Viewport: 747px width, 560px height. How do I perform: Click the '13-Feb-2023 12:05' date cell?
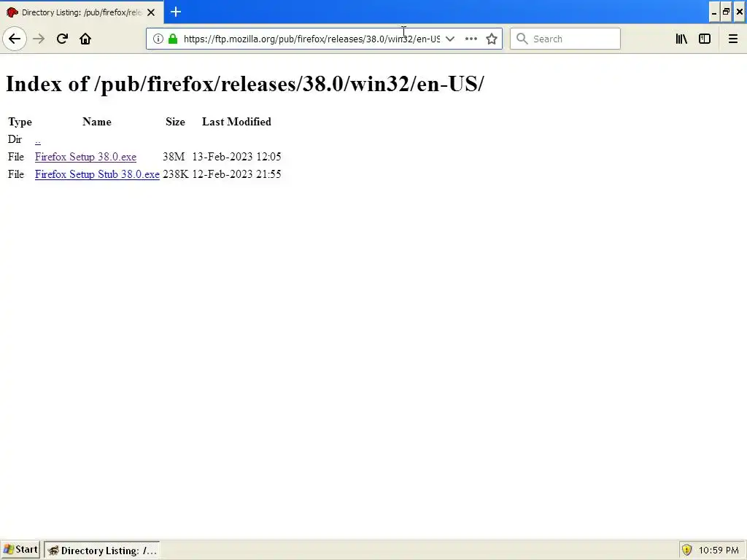pos(237,157)
